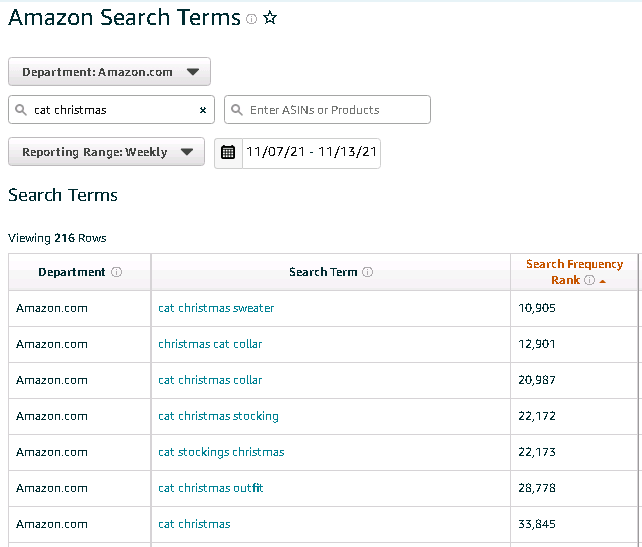
Task: Focus the Enter ASINs or Products field
Action: pos(327,110)
